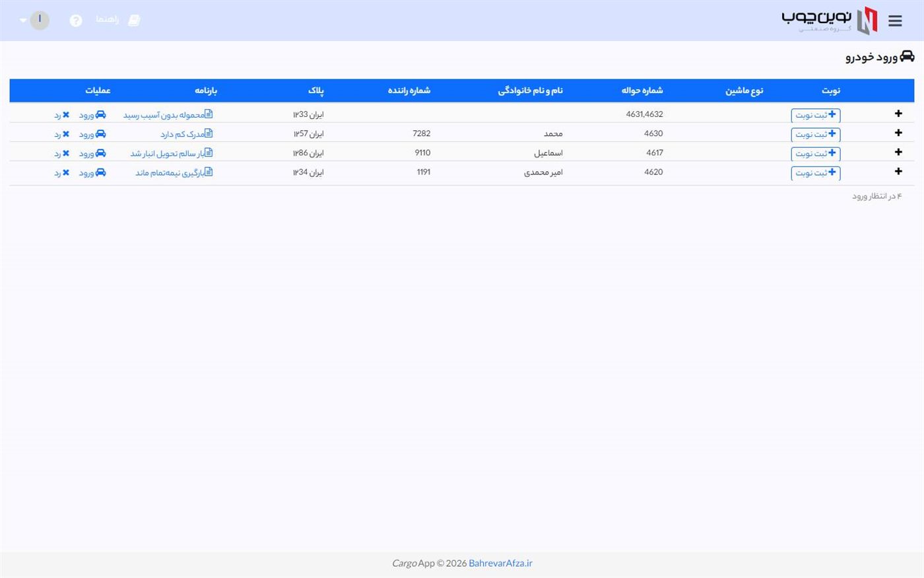Click driver name محمد
Screen dimensions: 924x578
pyautogui.click(x=553, y=133)
